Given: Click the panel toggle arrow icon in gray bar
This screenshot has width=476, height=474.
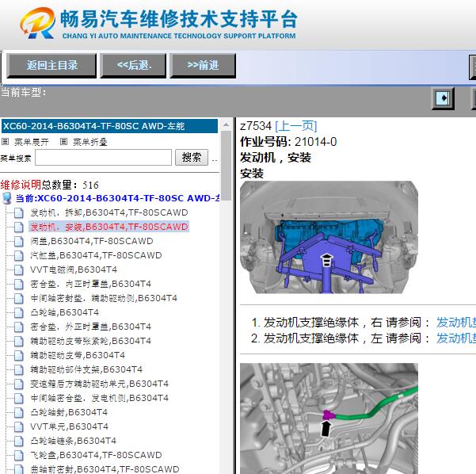Looking at the screenshot, I should 443,98.
